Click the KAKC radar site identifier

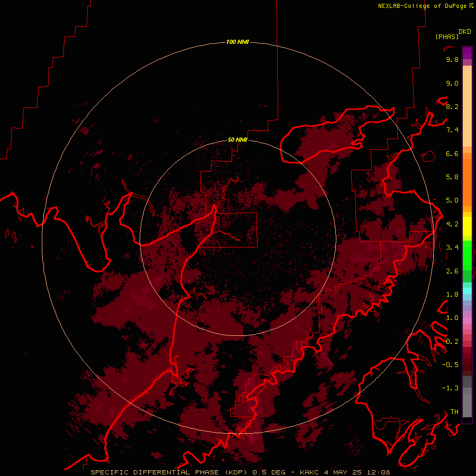[309, 472]
